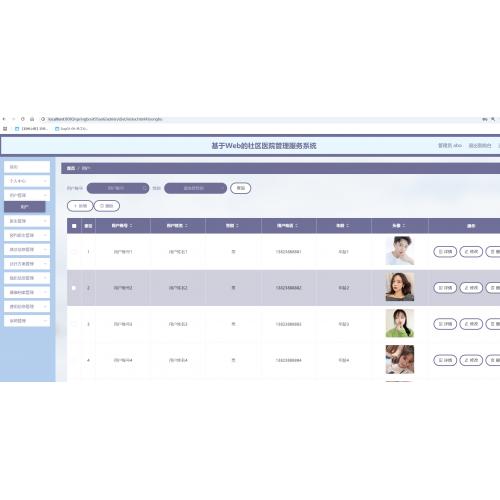Sort by the avatar column arrows

pyautogui.click(x=404, y=226)
